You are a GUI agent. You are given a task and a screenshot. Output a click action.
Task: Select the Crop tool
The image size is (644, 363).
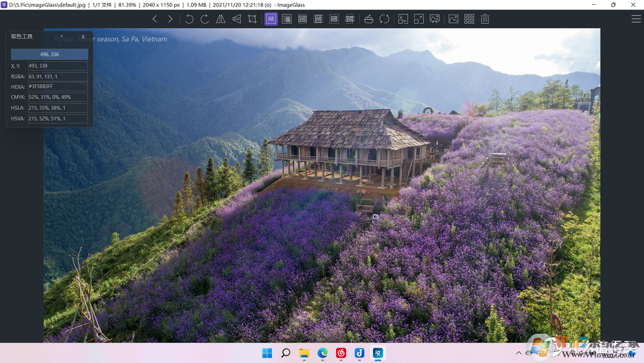pos(253,19)
